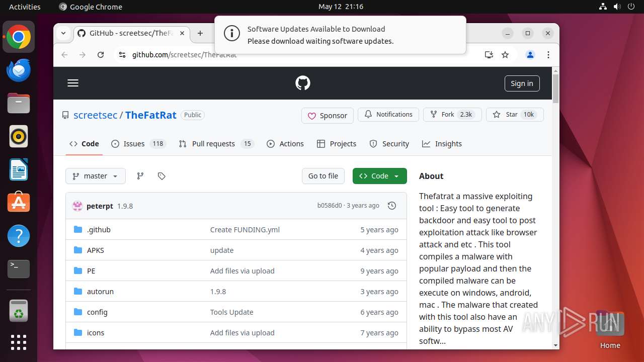Open GitHub hamburger navigation menu

pyautogui.click(x=73, y=83)
